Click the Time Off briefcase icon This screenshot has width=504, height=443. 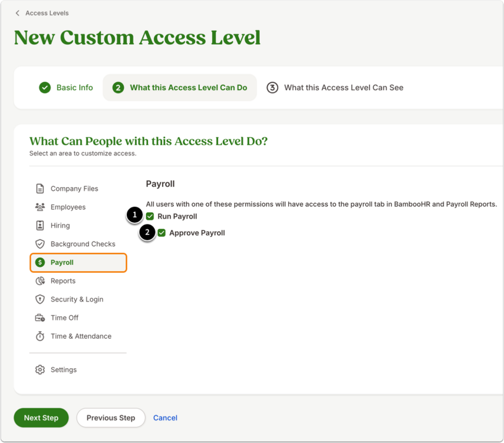pyautogui.click(x=40, y=318)
